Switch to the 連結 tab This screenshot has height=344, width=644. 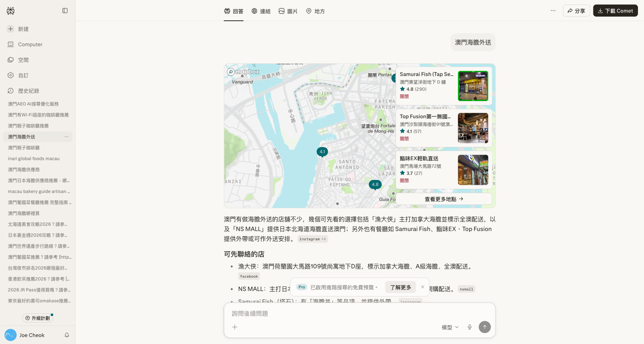point(261,11)
